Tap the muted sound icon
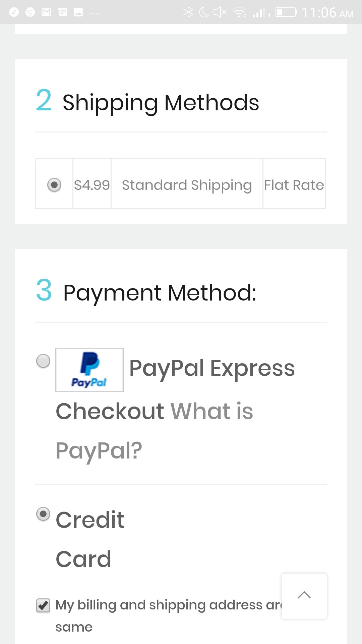 coord(220,12)
